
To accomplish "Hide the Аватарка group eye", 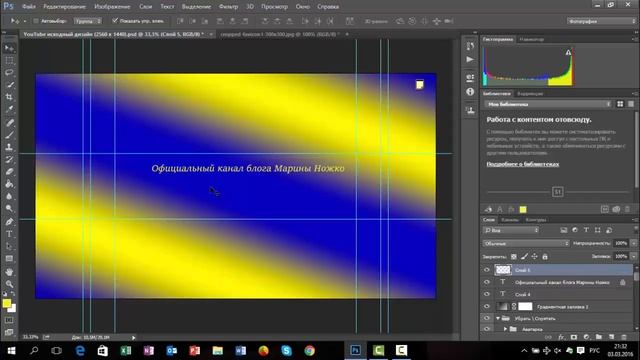I will coord(487,329).
